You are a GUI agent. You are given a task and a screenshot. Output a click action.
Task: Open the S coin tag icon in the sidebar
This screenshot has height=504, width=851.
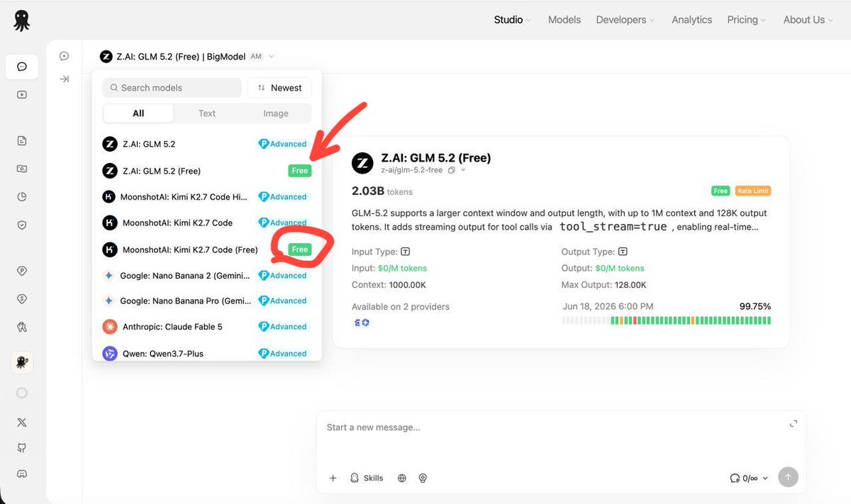click(22, 299)
